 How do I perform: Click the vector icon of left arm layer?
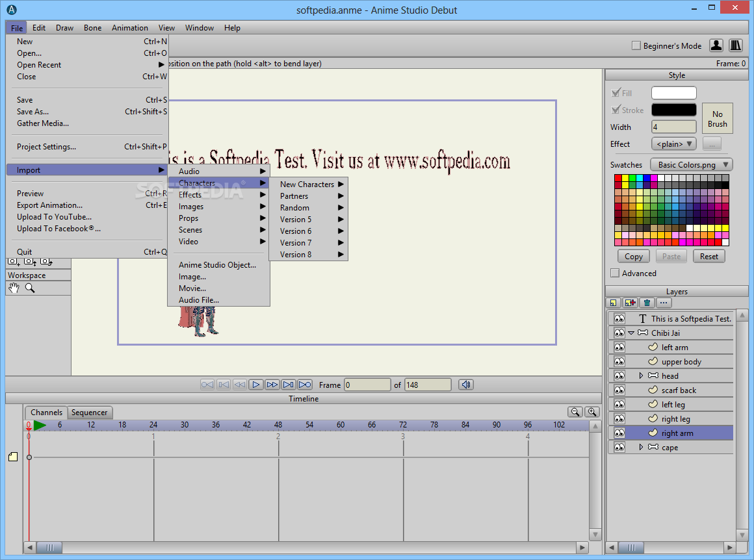point(653,346)
